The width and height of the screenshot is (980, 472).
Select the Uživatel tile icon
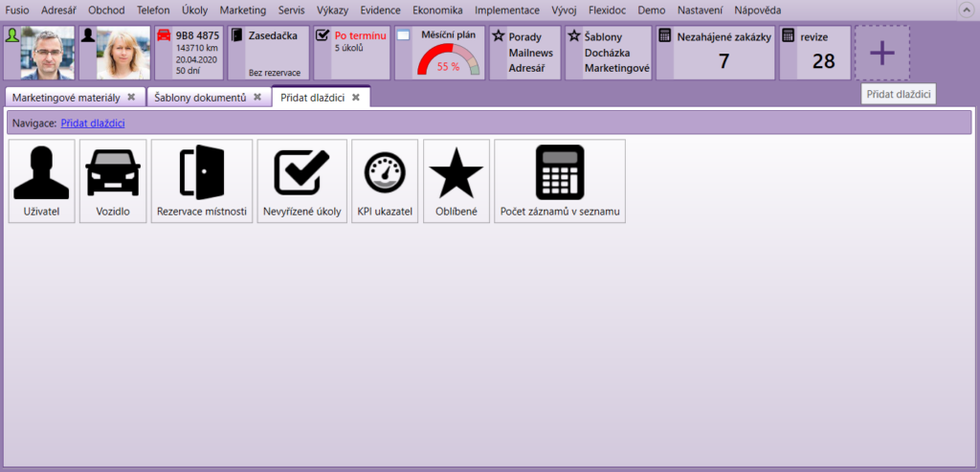point(41,181)
